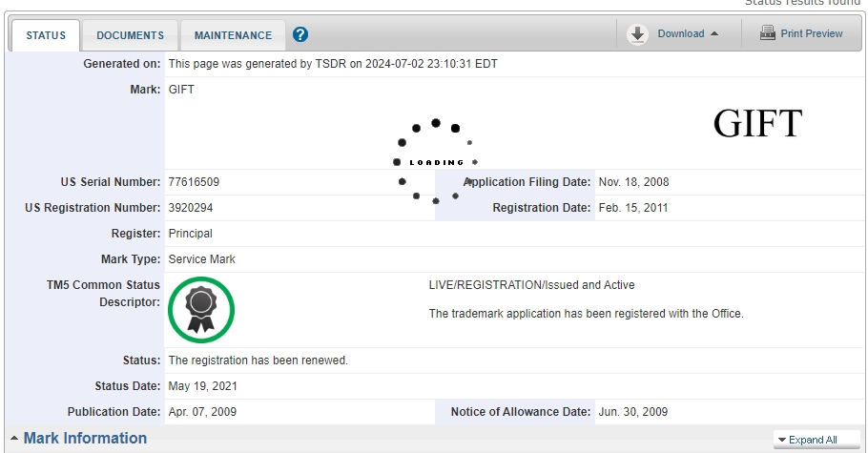The image size is (868, 453).
Task: Click the Print Preview label
Action: click(811, 33)
